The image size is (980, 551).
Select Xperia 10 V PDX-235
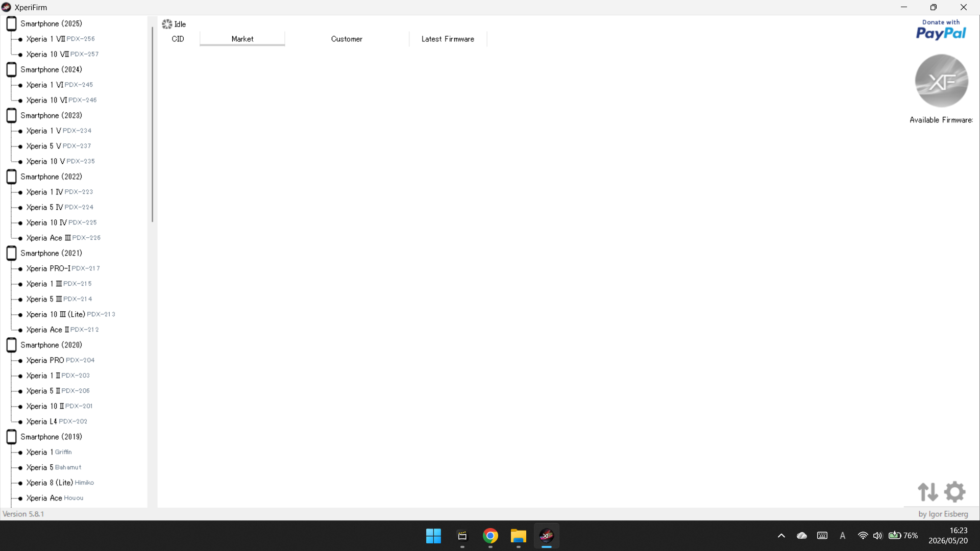(x=61, y=161)
